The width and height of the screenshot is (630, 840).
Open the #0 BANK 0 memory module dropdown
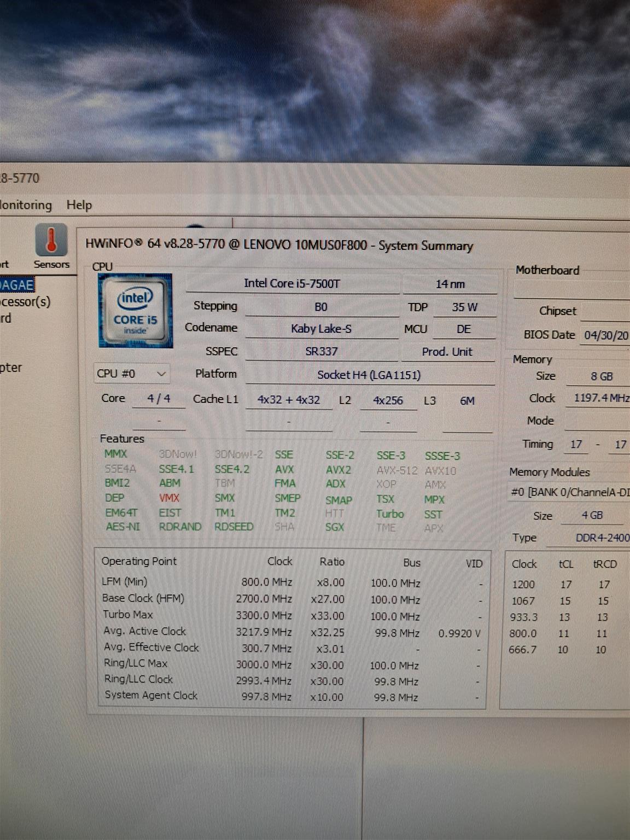click(569, 492)
